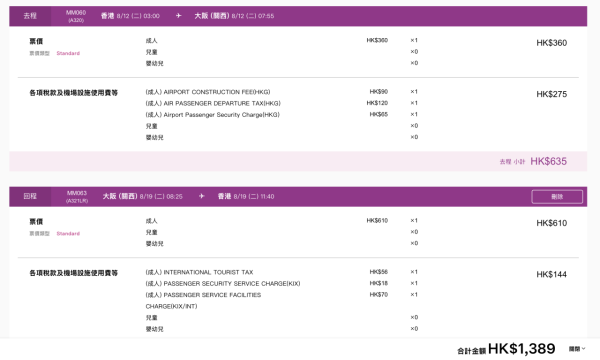Click arrival 大阪 (關西) 8/12 07:55
Screen dimensions: 600x360
[234, 16]
